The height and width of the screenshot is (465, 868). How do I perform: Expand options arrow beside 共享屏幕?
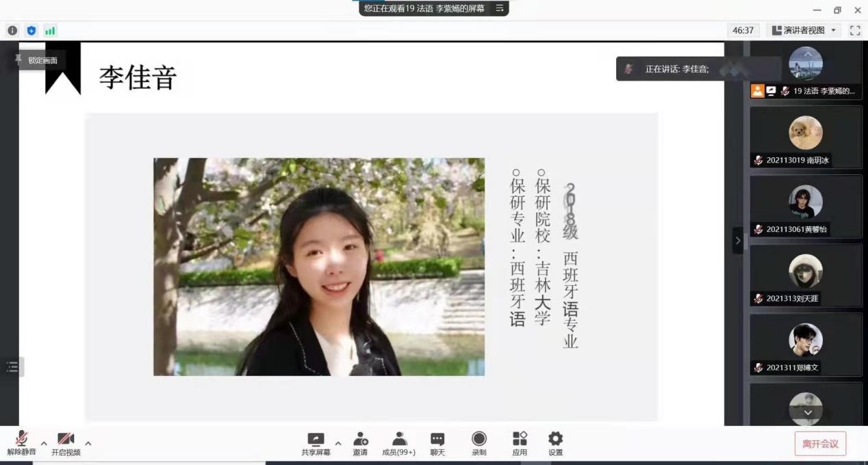point(337,443)
